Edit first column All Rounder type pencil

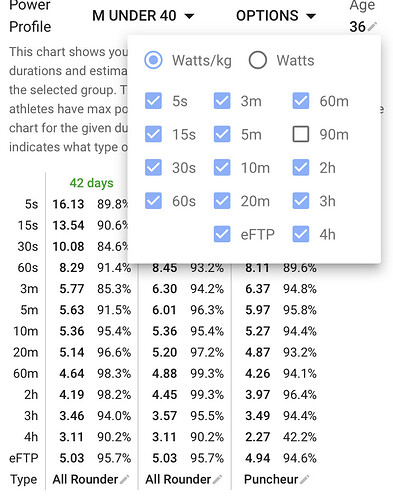[x=125, y=479]
